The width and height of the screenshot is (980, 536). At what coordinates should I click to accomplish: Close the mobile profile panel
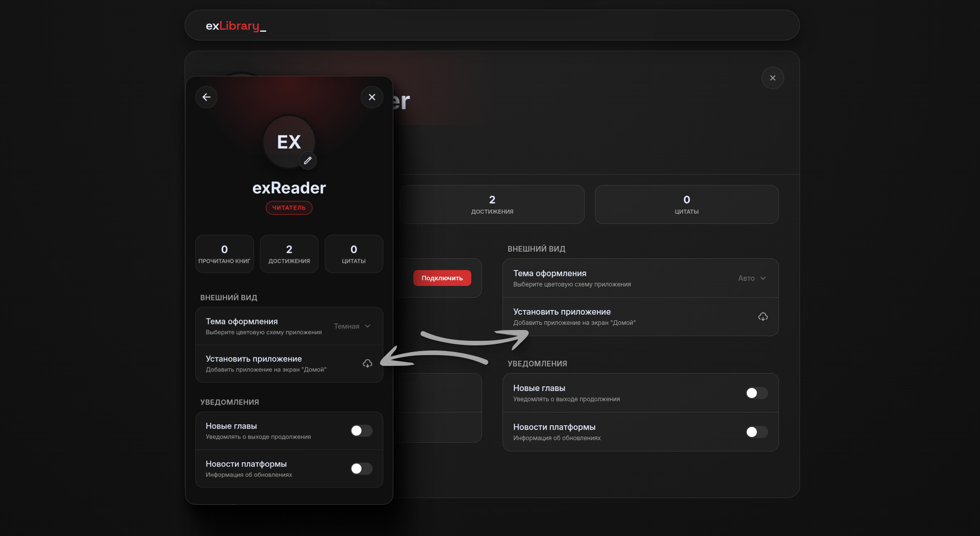pos(372,97)
